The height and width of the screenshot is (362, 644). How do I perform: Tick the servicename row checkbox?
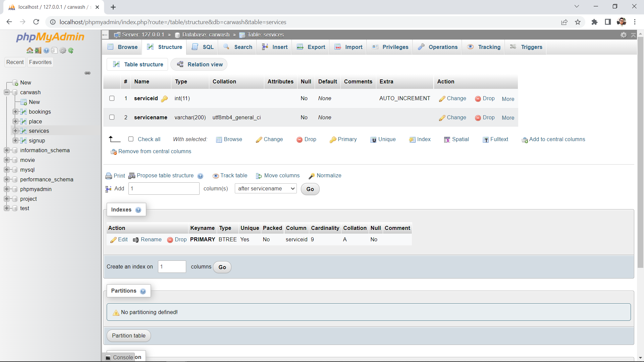coord(112,117)
